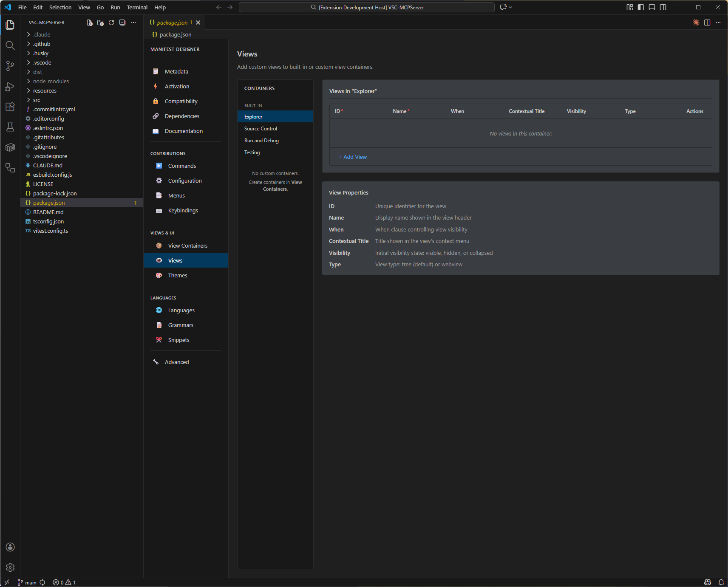Screen dimensions: 728x587
Task: Expand the .github folder
Action: coord(82,44)
